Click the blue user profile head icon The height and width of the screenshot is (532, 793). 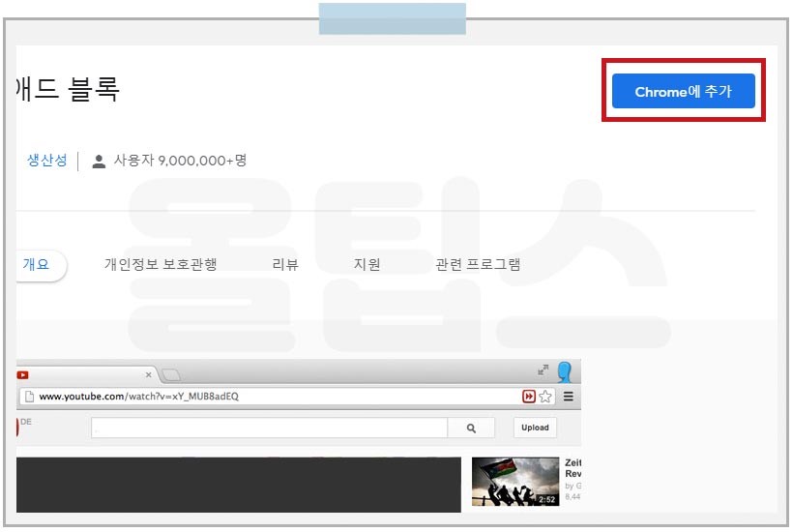565,371
